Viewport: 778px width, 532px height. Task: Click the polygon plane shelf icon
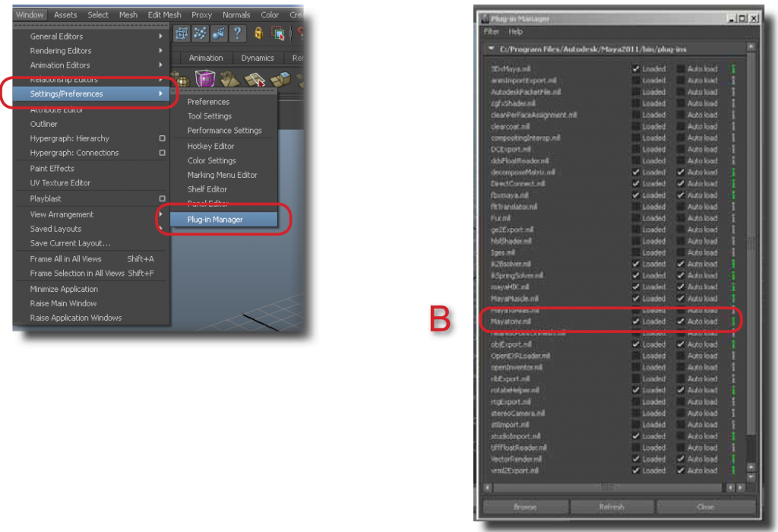(x=255, y=80)
